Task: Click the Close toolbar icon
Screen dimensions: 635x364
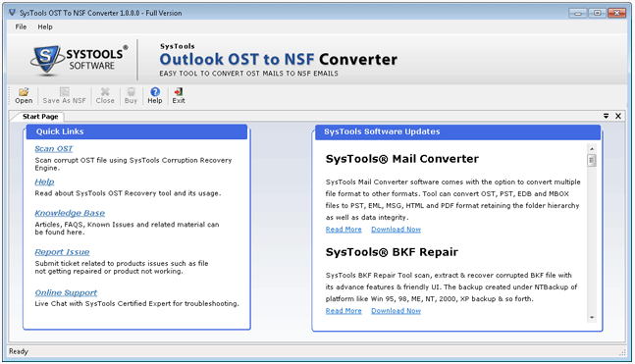Action: click(x=105, y=92)
